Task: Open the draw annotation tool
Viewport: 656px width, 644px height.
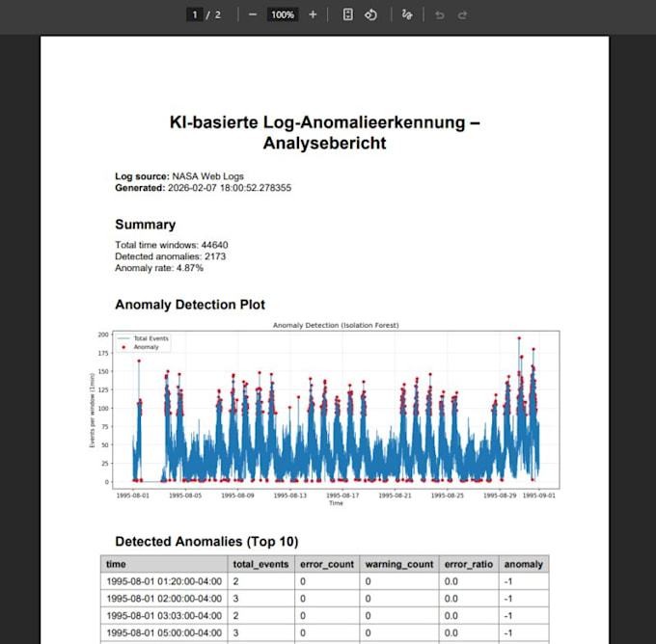Action: tap(407, 15)
